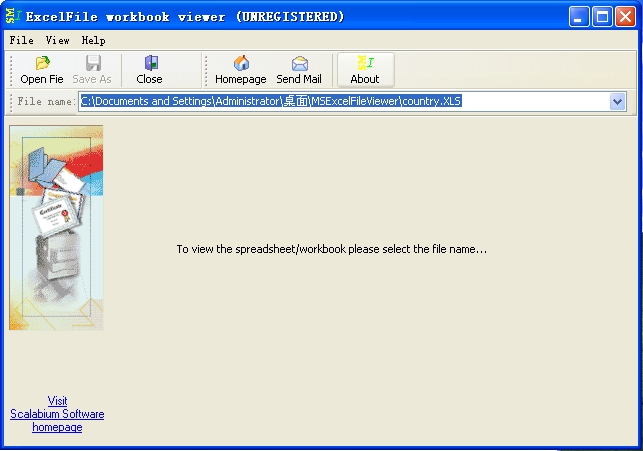Go to Homepage via house icon

(x=241, y=63)
